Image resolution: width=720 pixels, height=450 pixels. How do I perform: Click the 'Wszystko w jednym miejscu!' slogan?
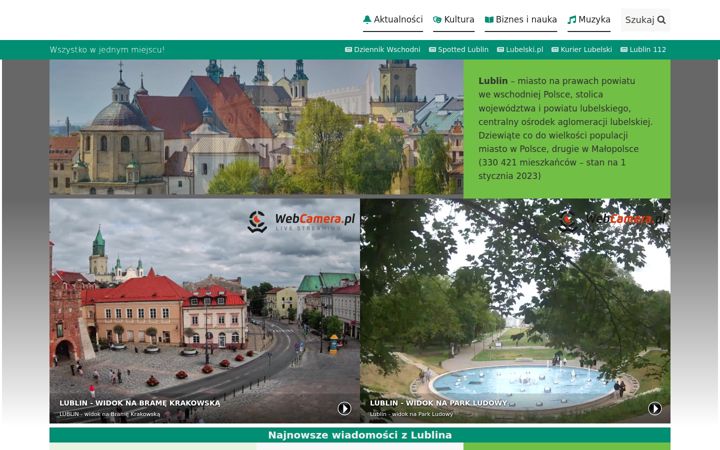click(x=107, y=50)
